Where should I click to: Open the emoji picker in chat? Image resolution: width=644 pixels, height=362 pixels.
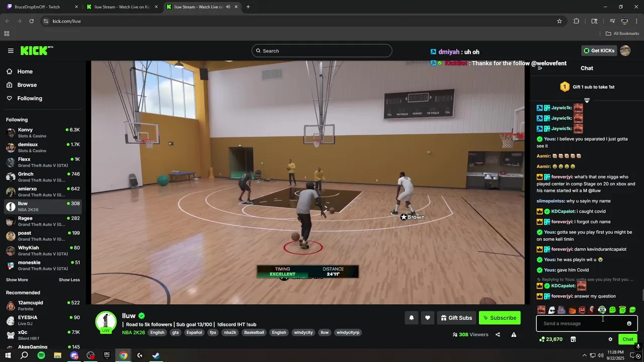point(629,323)
